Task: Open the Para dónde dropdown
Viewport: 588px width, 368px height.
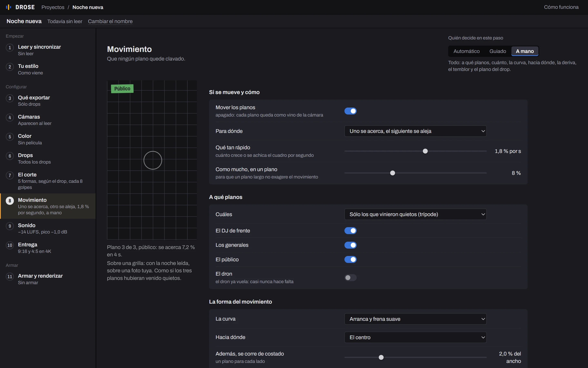Action: point(415,131)
